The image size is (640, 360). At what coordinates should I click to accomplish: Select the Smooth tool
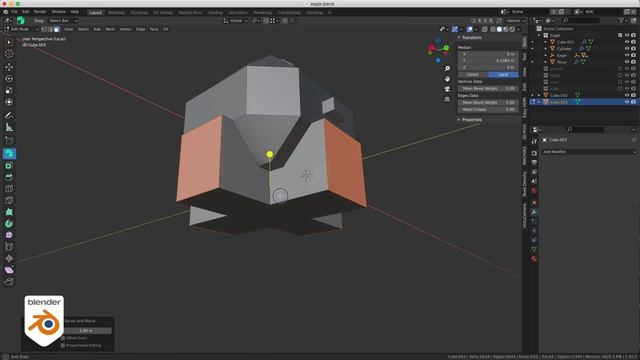[x=9, y=235]
